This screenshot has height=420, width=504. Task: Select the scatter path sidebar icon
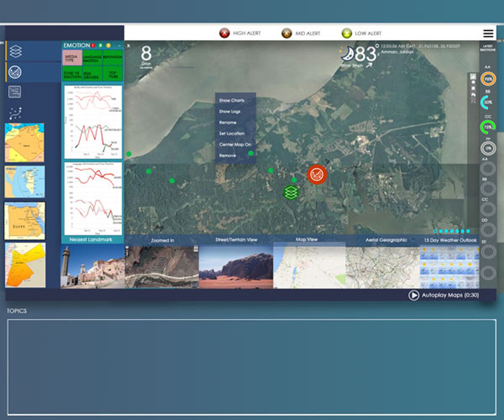coord(15,113)
